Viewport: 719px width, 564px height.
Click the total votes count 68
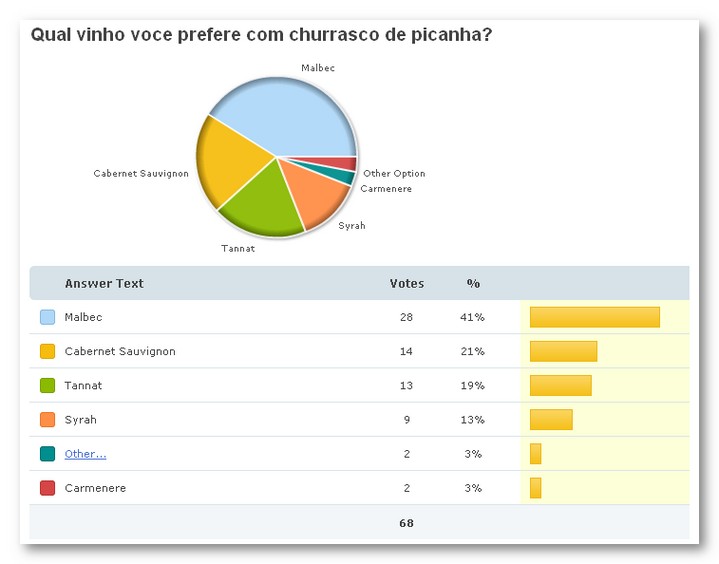[407, 522]
